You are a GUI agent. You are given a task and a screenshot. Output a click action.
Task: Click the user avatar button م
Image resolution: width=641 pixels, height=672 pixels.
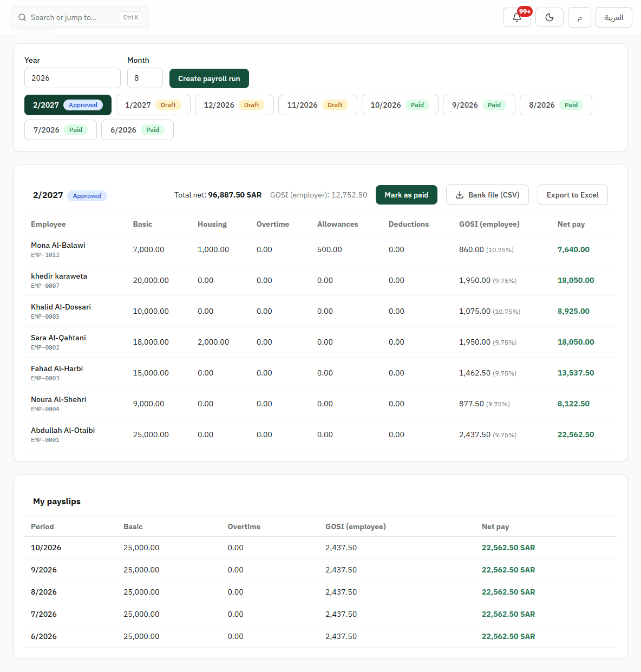point(579,17)
